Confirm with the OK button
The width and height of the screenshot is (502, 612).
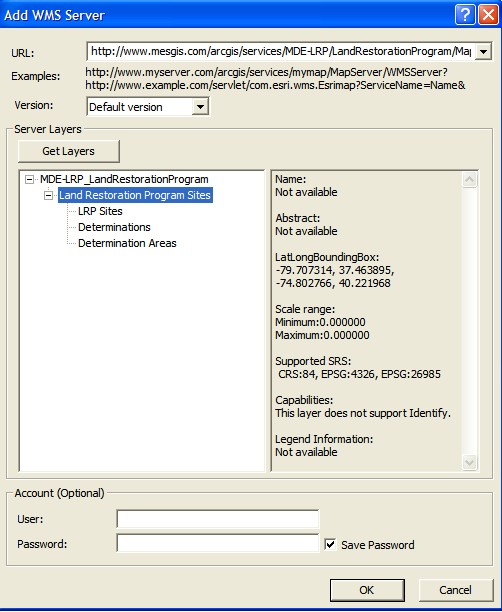[367, 590]
